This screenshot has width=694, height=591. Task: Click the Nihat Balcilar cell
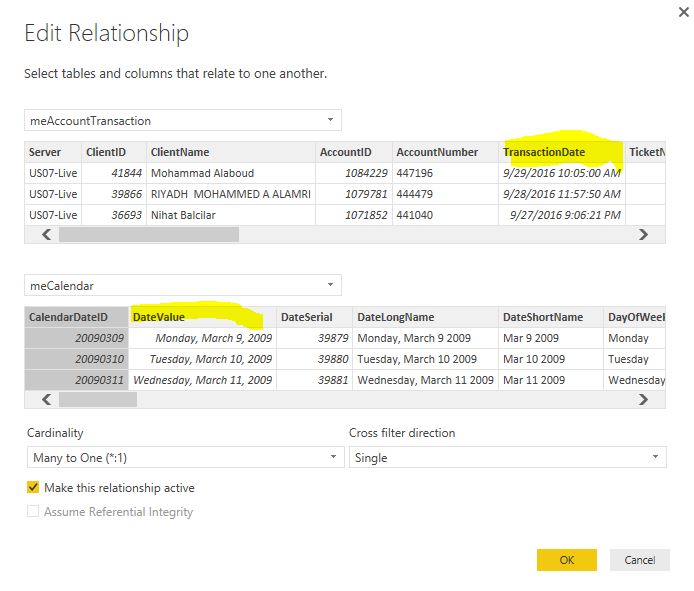(231, 215)
